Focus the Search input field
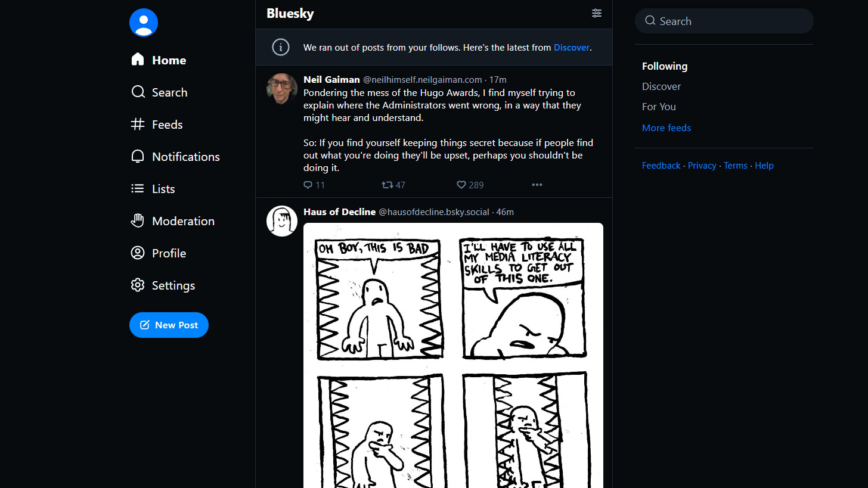 click(x=731, y=21)
